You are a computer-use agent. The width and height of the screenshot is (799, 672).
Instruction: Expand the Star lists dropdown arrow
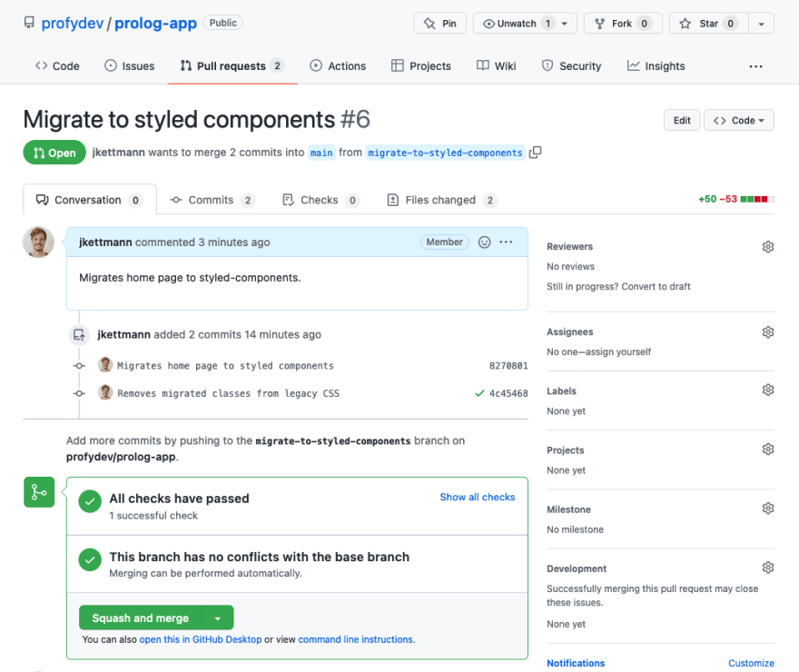click(x=761, y=24)
